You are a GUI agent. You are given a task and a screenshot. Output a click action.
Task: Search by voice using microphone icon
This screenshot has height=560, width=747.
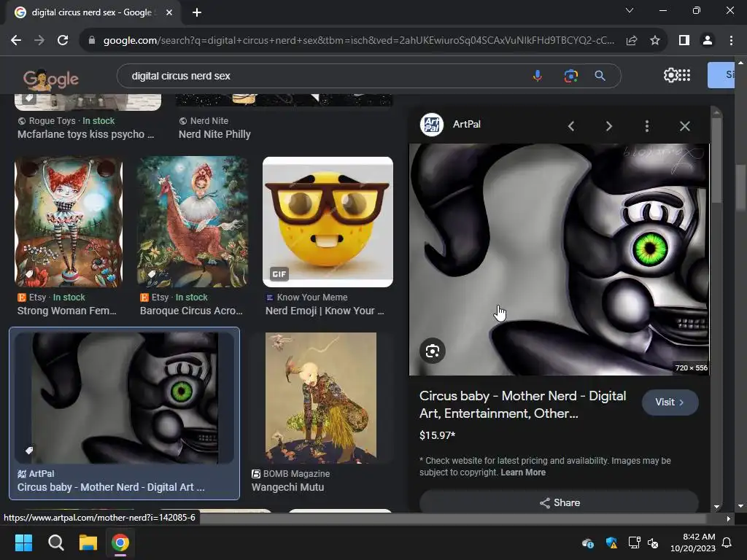pos(538,76)
